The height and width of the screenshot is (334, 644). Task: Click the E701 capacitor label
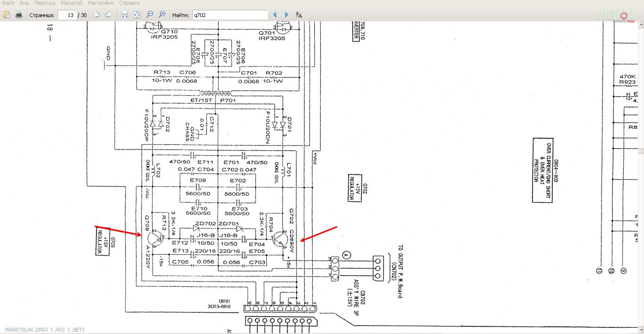[x=231, y=162]
